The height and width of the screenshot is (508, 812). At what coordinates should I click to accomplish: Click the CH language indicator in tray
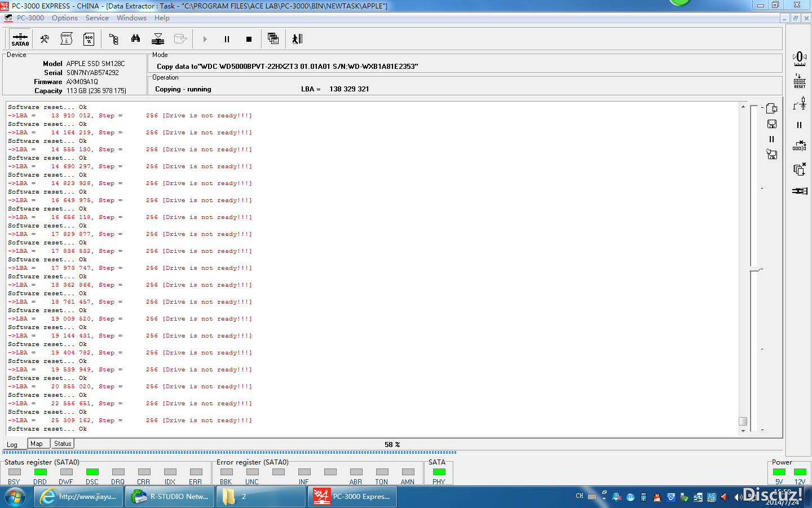[x=580, y=496]
